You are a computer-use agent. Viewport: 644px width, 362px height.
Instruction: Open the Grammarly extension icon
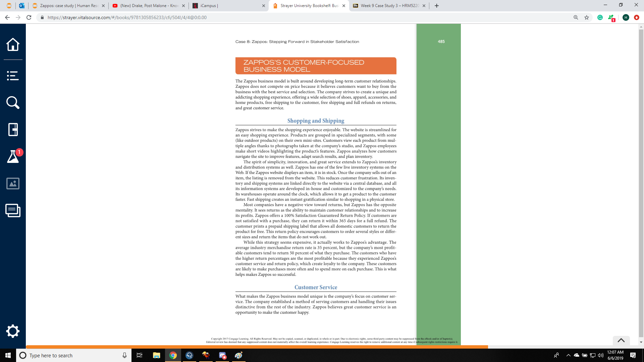point(600,17)
